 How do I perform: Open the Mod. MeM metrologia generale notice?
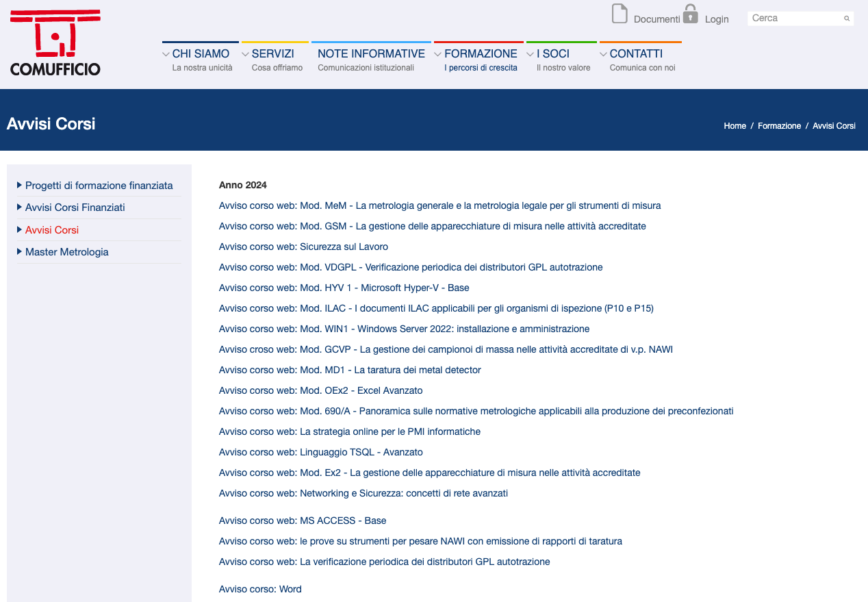coord(440,205)
